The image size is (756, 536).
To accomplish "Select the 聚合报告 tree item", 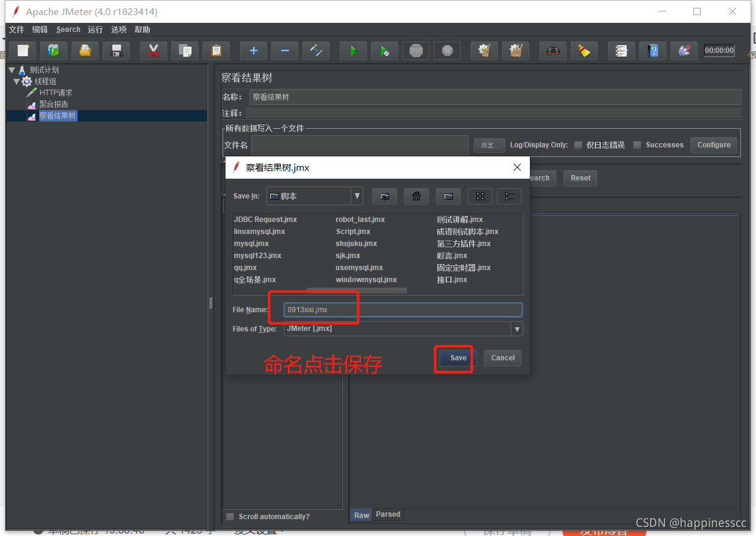I will pos(54,104).
